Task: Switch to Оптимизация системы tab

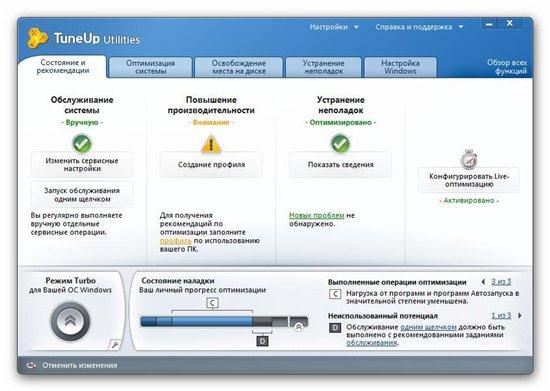Action: tap(150, 67)
